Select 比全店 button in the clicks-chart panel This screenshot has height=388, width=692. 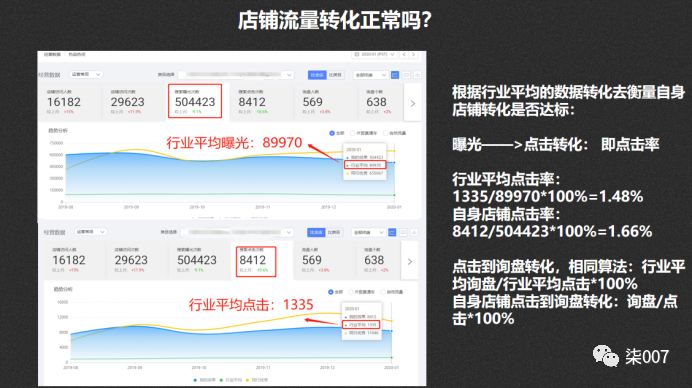point(316,232)
